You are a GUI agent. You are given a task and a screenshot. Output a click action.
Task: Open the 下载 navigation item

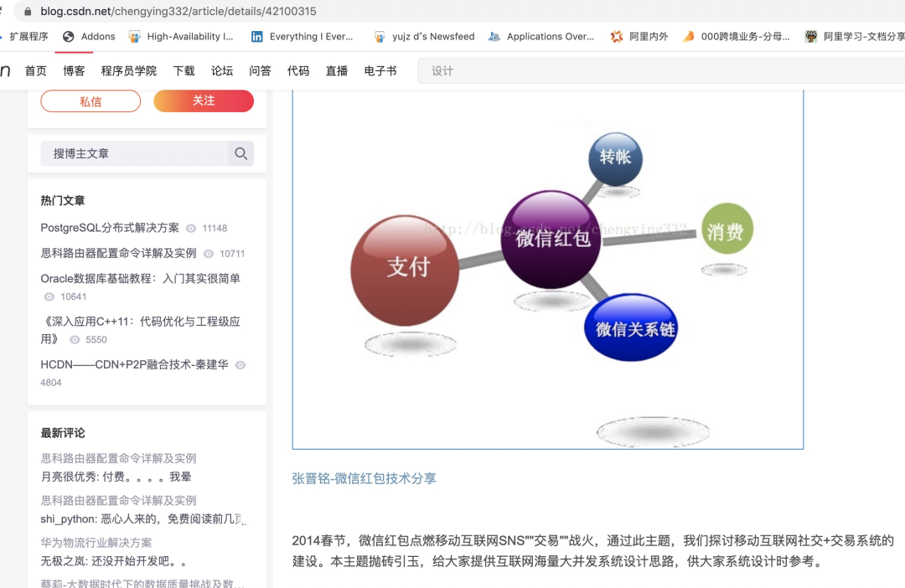[184, 71]
